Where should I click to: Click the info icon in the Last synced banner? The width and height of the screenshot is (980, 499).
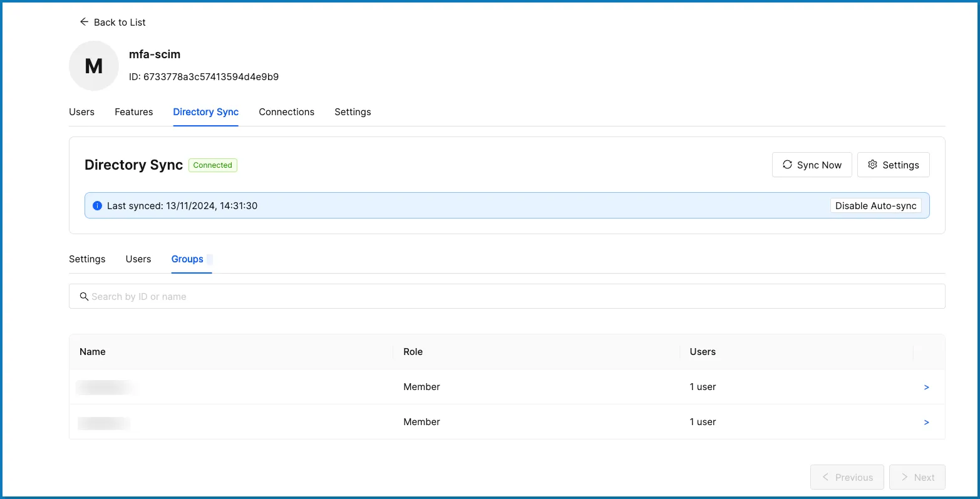(98, 205)
